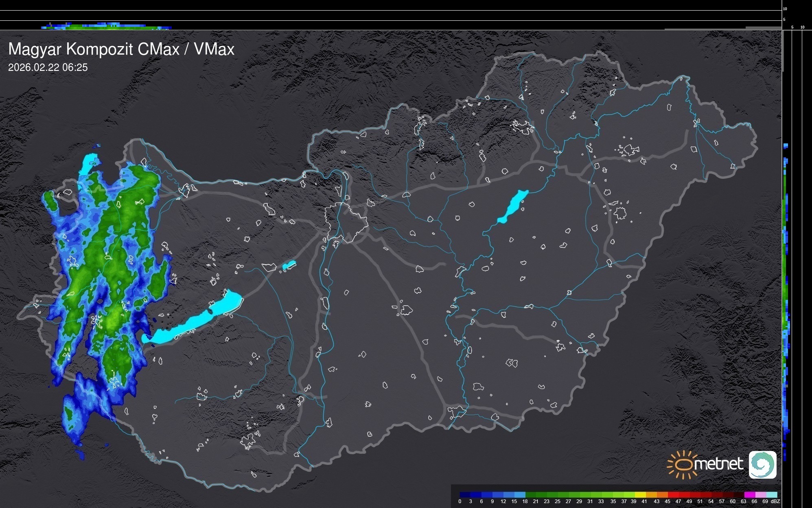
Task: Click the red 45 dBZ legend swatch
Action: [673, 495]
